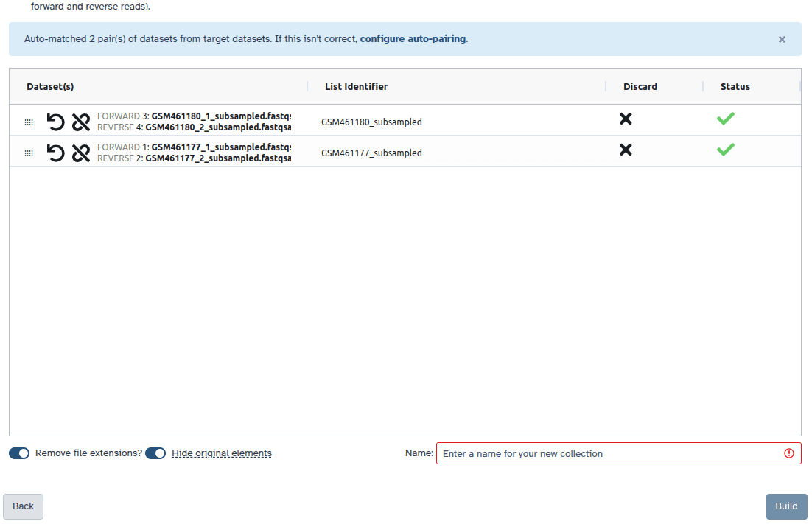
Task: Grab the drag handle of GSM461180 row
Action: click(x=29, y=122)
